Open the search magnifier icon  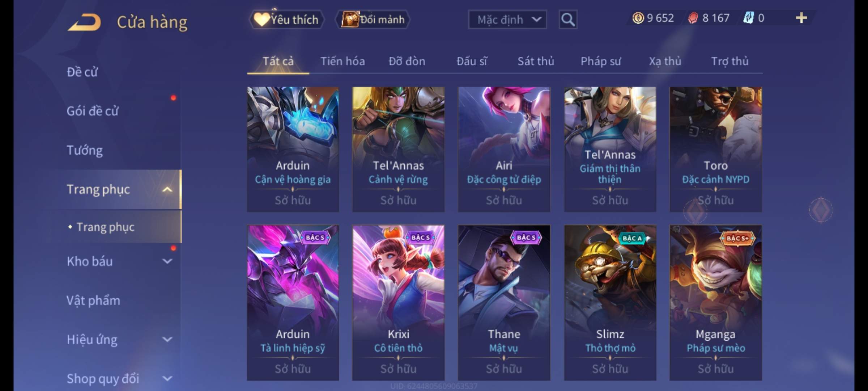[x=568, y=20]
